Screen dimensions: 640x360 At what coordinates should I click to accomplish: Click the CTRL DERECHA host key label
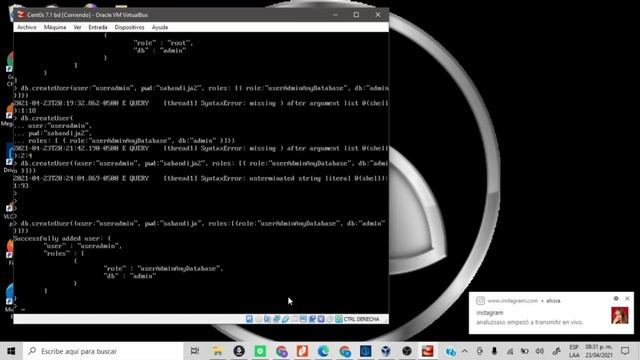(x=361, y=319)
